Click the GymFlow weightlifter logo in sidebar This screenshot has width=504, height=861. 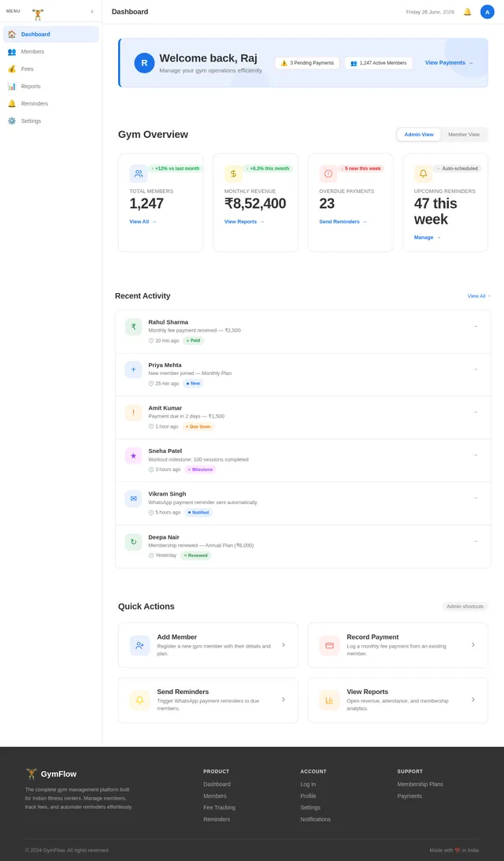[38, 14]
